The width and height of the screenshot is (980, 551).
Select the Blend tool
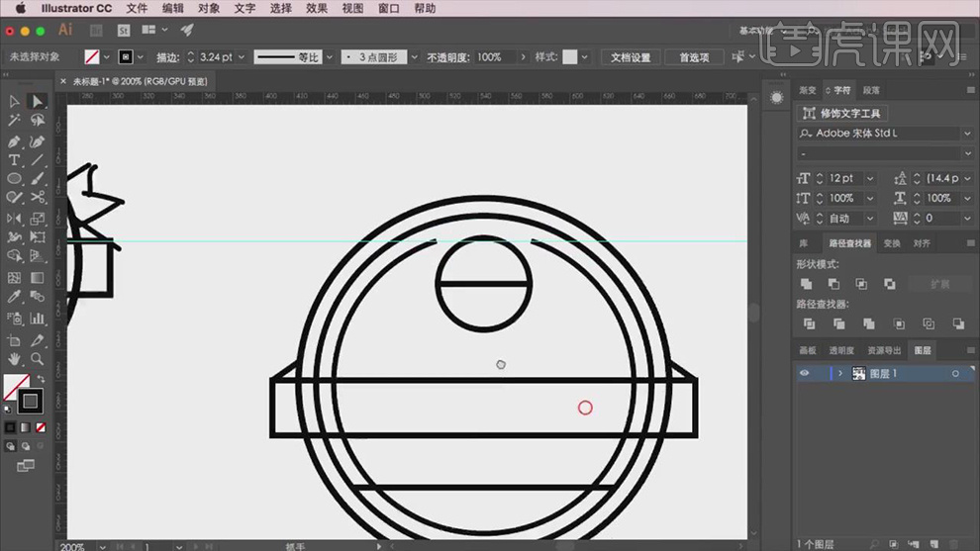(x=38, y=297)
